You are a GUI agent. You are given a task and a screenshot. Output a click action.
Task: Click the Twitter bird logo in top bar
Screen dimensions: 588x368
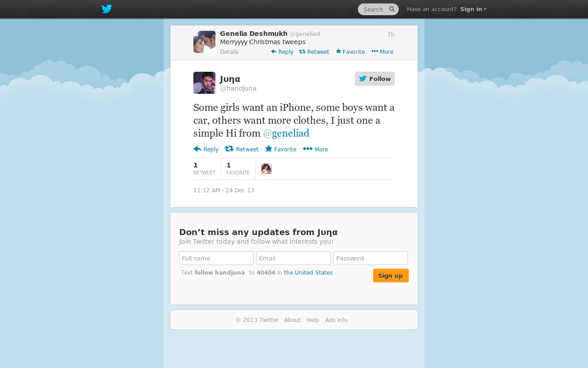tap(107, 9)
